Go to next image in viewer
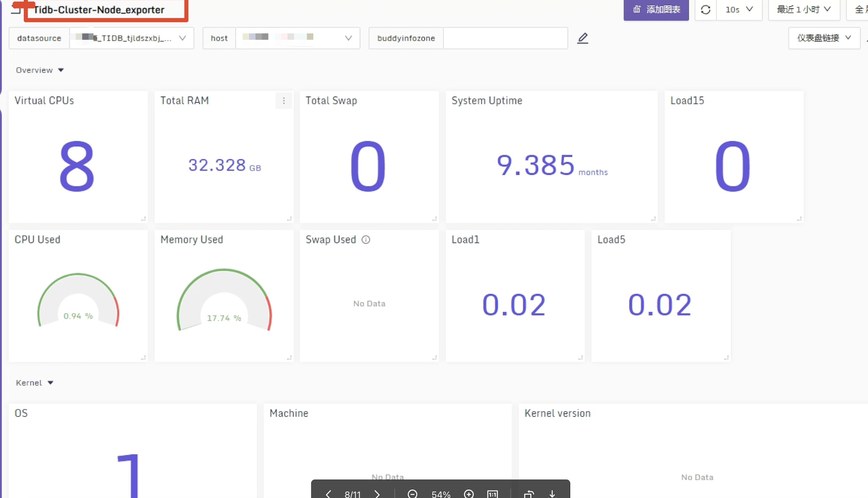Viewport: 868px width, 498px height. click(x=377, y=494)
